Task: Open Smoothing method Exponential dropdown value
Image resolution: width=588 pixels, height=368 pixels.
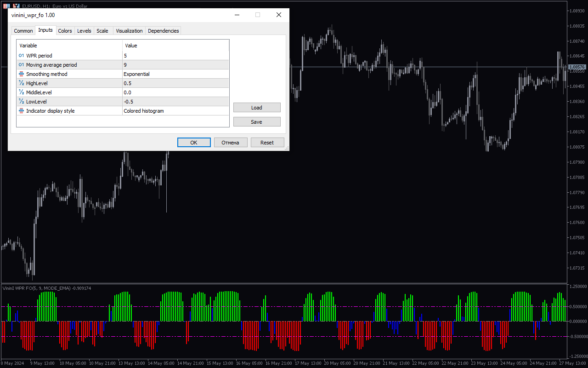Action: (x=175, y=74)
